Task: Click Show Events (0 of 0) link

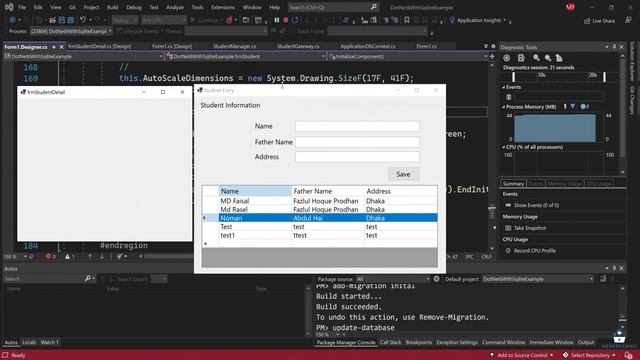Action: click(536, 205)
